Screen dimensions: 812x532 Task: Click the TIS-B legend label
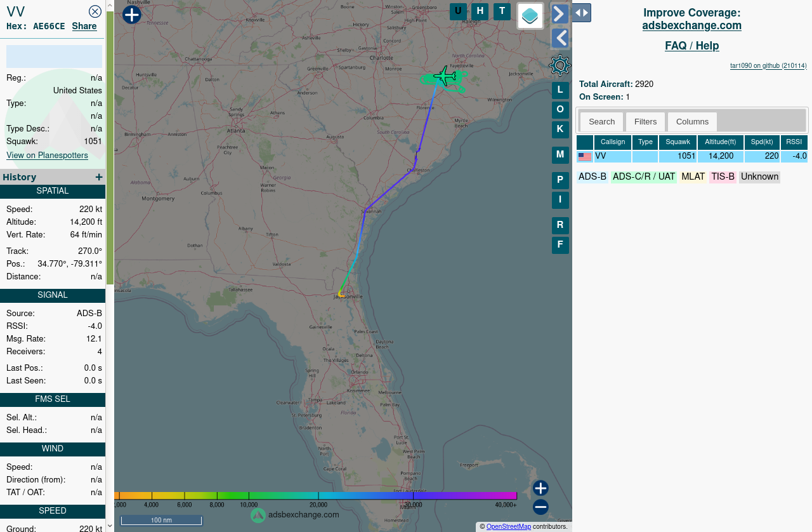pos(723,177)
